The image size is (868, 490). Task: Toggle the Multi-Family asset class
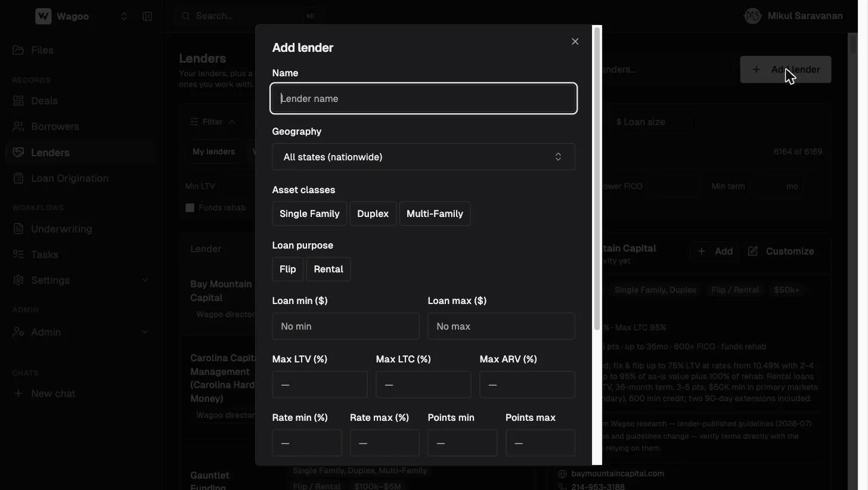point(435,213)
